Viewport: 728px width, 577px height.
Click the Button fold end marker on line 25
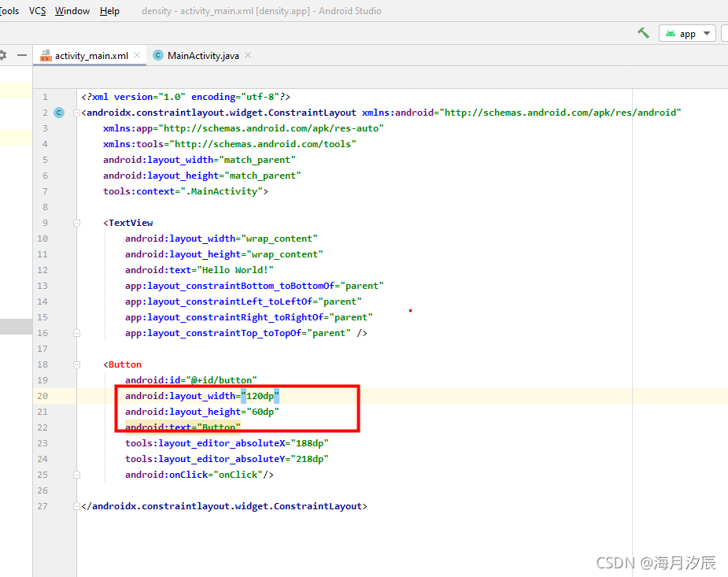pos(76,475)
